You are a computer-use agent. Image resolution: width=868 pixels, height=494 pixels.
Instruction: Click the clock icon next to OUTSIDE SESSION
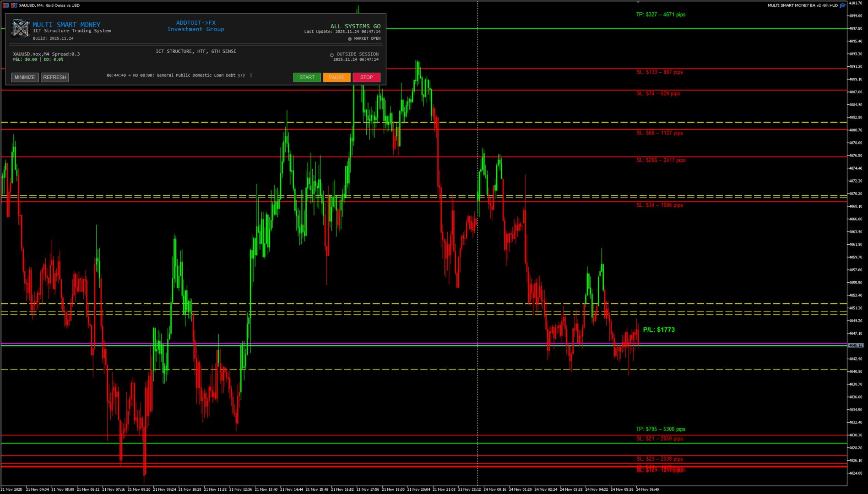332,55
